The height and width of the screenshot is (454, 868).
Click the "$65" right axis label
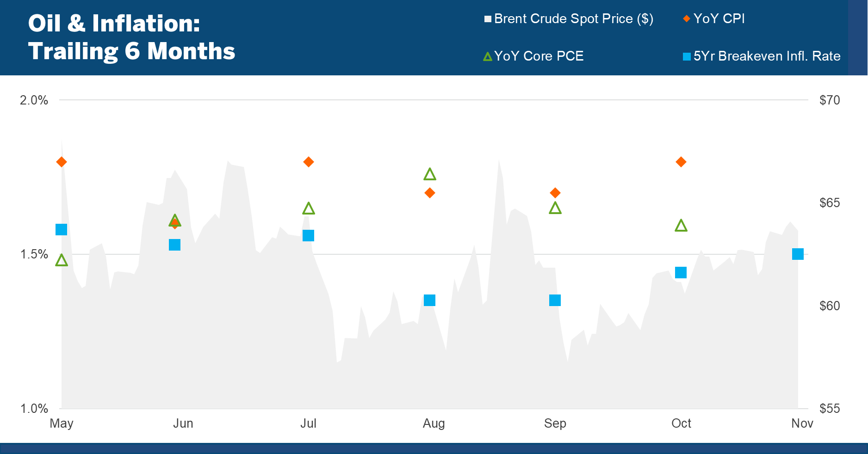tap(829, 202)
